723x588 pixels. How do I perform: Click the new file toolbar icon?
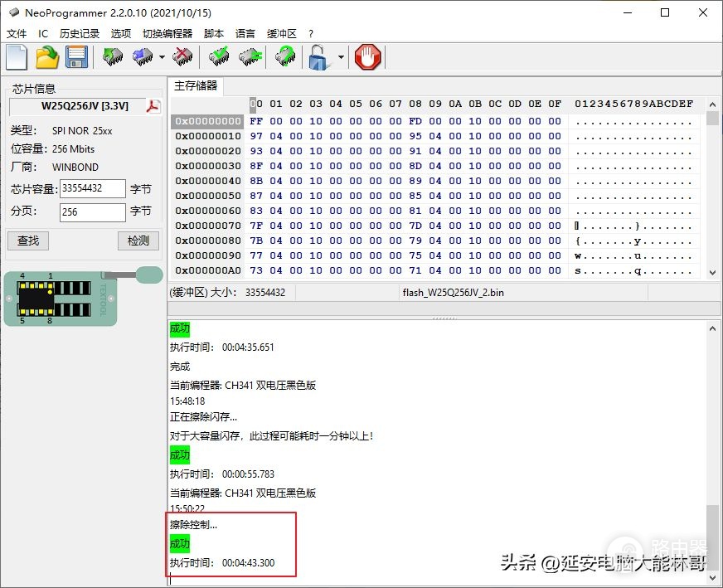pos(17,57)
